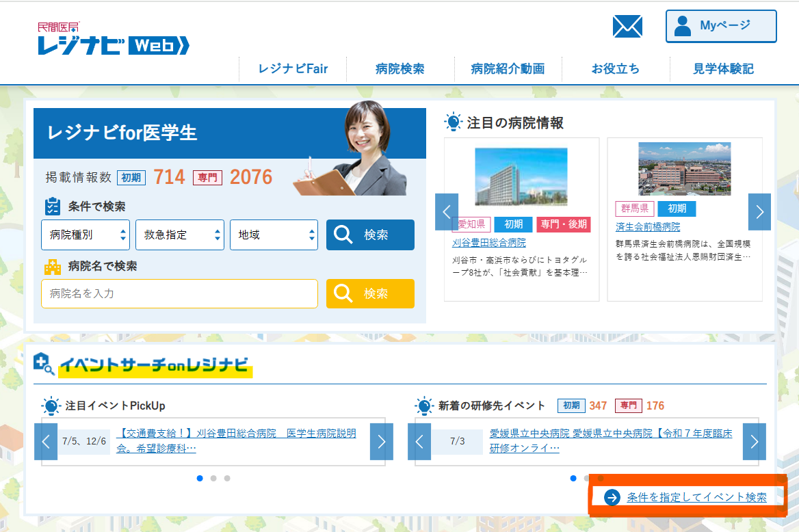Viewport: 799px width, 532px height.
Task: Click the イベントサーチonレジナビ heading logo
Action: pyautogui.click(x=143, y=364)
